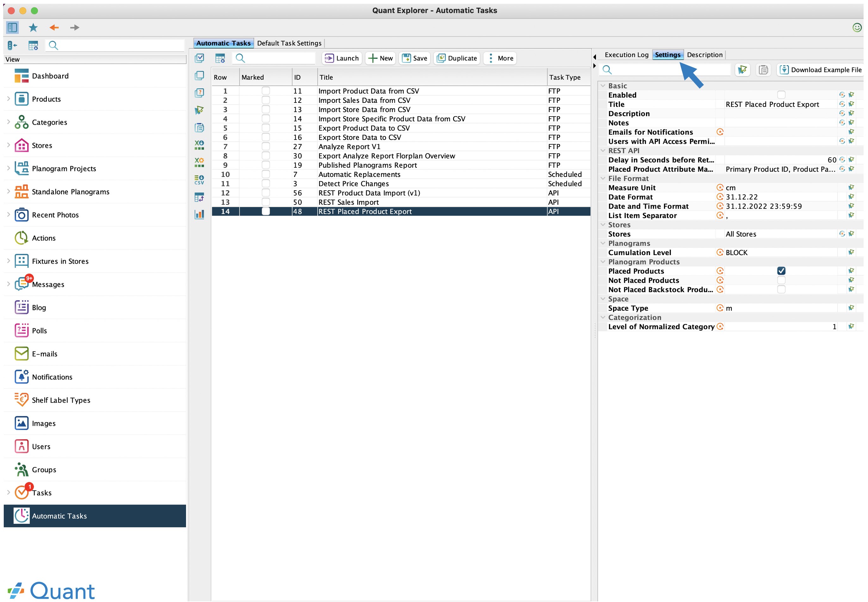The width and height of the screenshot is (868, 602).
Task: Click the copy settings icon next to Download Example File
Action: tap(764, 70)
